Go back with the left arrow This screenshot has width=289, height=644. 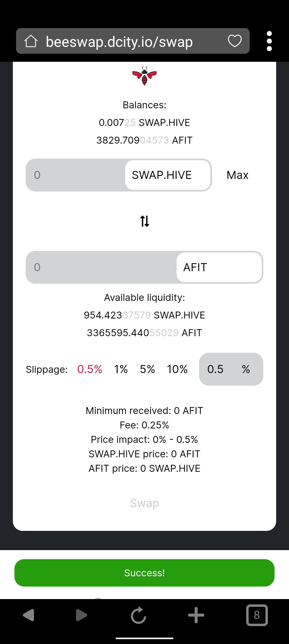tap(29, 615)
